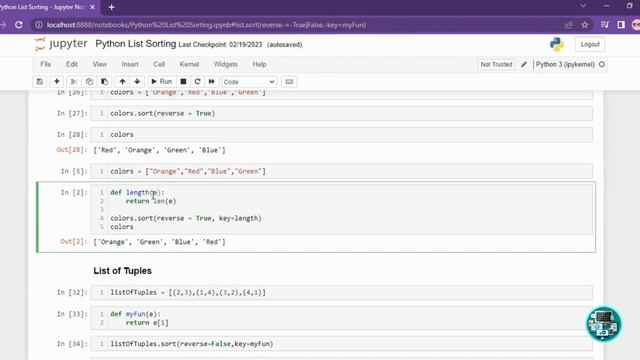The width and height of the screenshot is (640, 360).
Task: Open a new browser tab
Action: (x=111, y=7)
